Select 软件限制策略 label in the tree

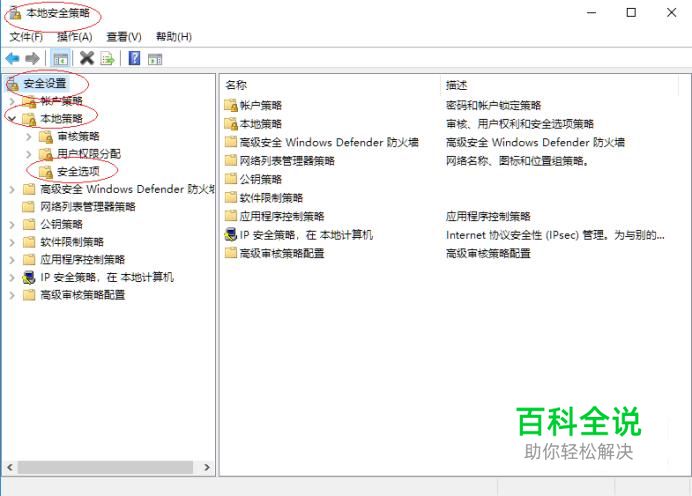tap(72, 242)
